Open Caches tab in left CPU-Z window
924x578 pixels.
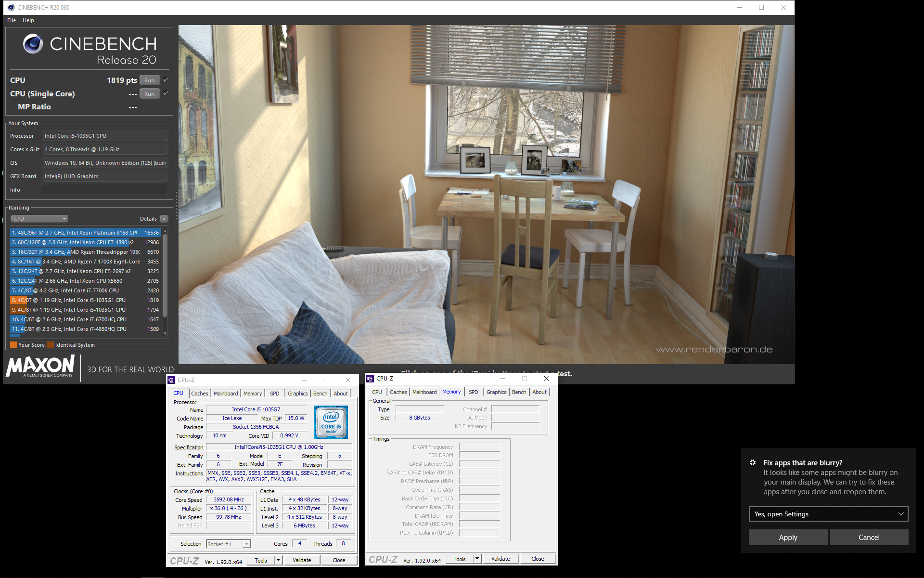point(200,394)
